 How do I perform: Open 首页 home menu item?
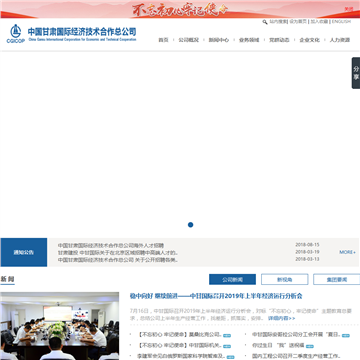click(163, 40)
